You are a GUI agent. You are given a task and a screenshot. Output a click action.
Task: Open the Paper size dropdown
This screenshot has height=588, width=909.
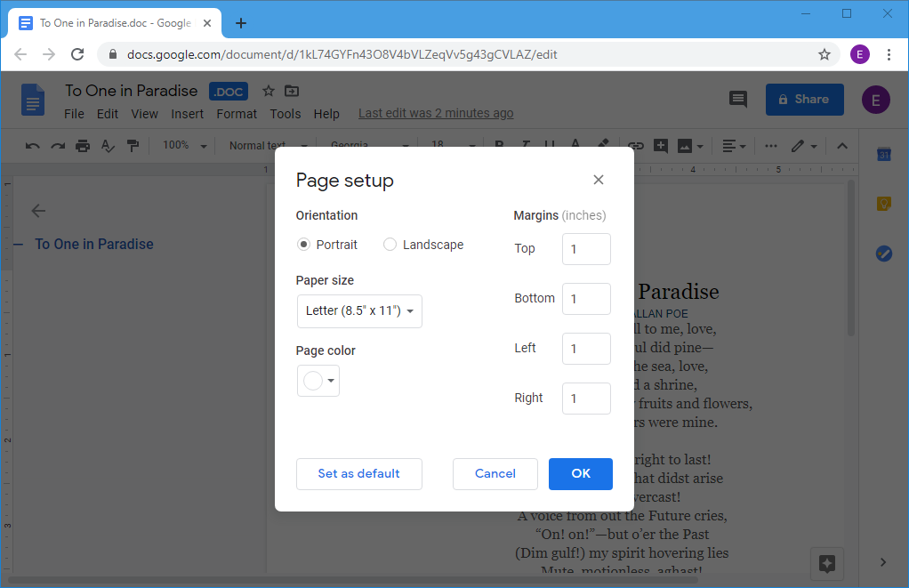pyautogui.click(x=358, y=311)
